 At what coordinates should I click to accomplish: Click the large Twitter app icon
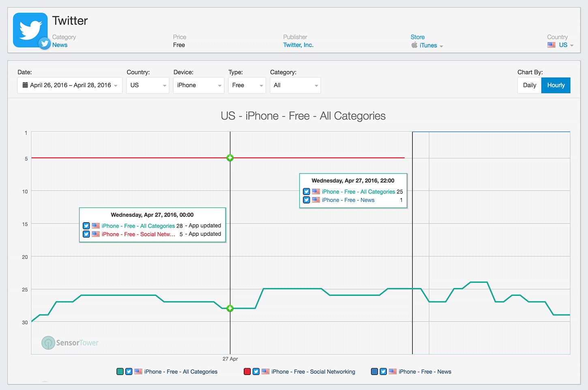30,30
